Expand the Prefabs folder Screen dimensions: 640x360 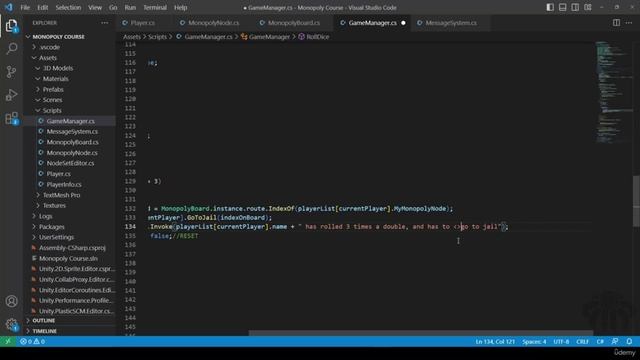point(53,89)
